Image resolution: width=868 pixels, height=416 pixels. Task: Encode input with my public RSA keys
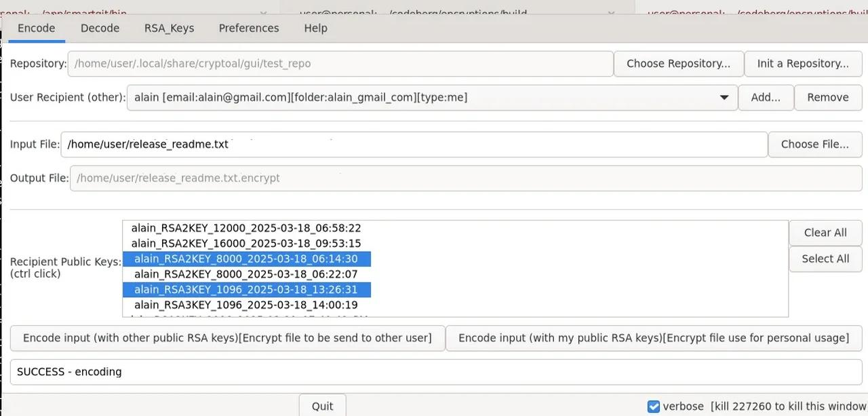[654, 338]
